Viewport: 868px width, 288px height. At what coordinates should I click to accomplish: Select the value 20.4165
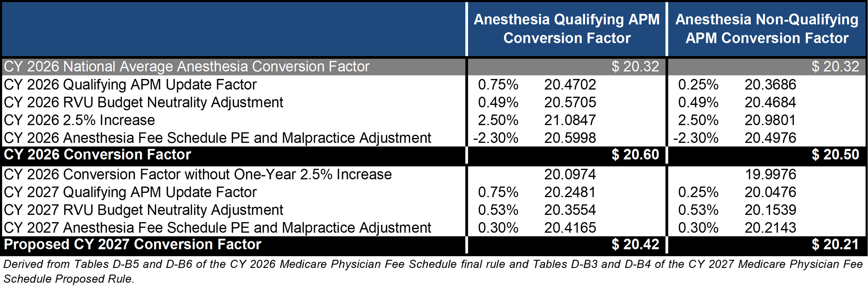click(570, 228)
